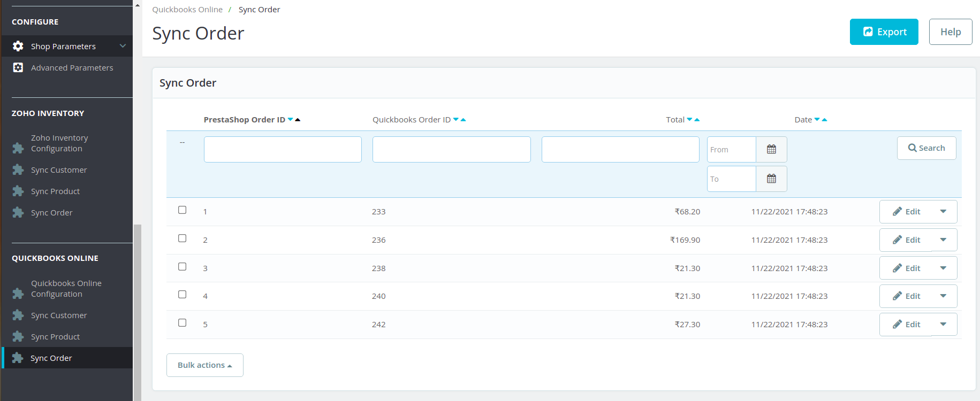Click the ₹68.20 total cell
The height and width of the screenshot is (401, 980).
coord(687,212)
